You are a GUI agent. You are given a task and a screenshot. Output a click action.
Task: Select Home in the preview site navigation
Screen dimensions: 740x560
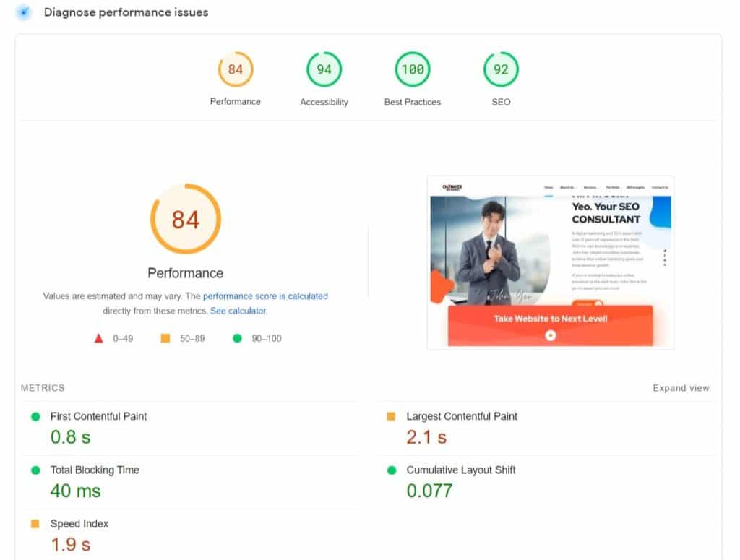[x=548, y=186]
